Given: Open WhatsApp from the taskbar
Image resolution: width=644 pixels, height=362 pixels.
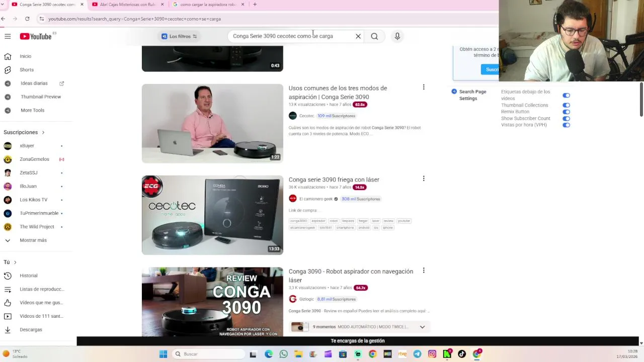Looking at the screenshot, I should click(x=283, y=354).
